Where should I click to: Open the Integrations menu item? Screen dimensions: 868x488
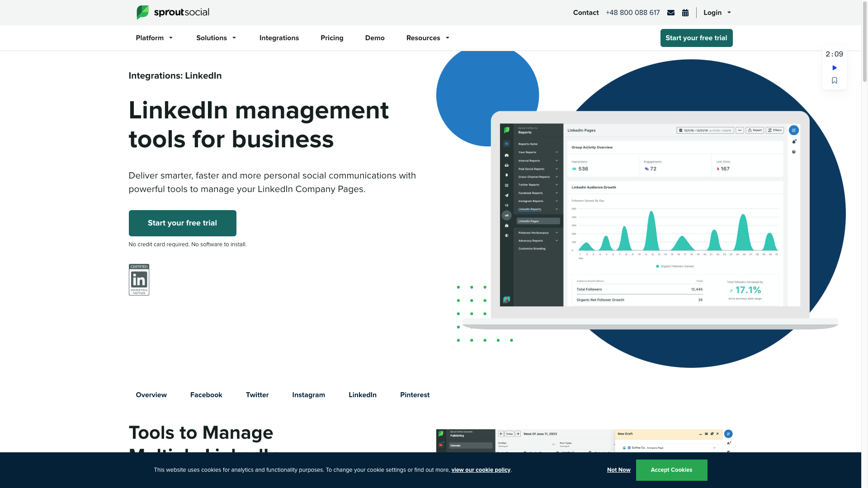pos(279,38)
